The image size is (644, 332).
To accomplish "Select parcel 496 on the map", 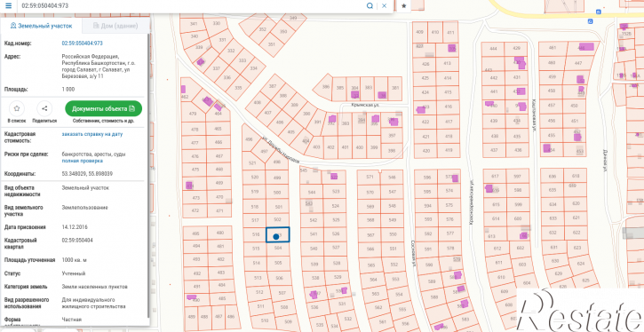I will click(249, 139).
